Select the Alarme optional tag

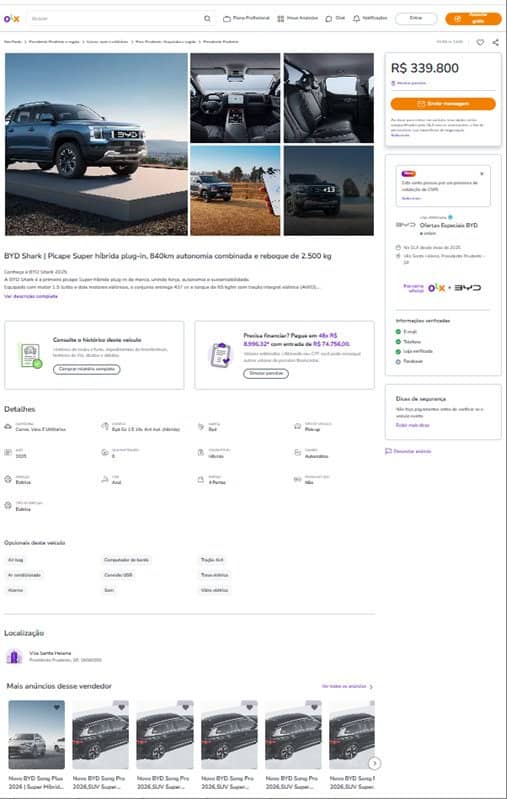pyautogui.click(x=15, y=590)
